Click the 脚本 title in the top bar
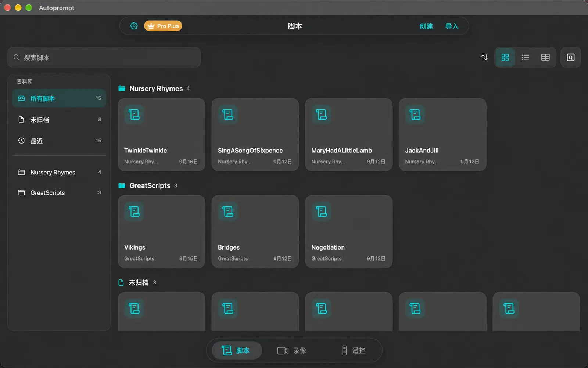The width and height of the screenshot is (588, 368). pos(295,26)
